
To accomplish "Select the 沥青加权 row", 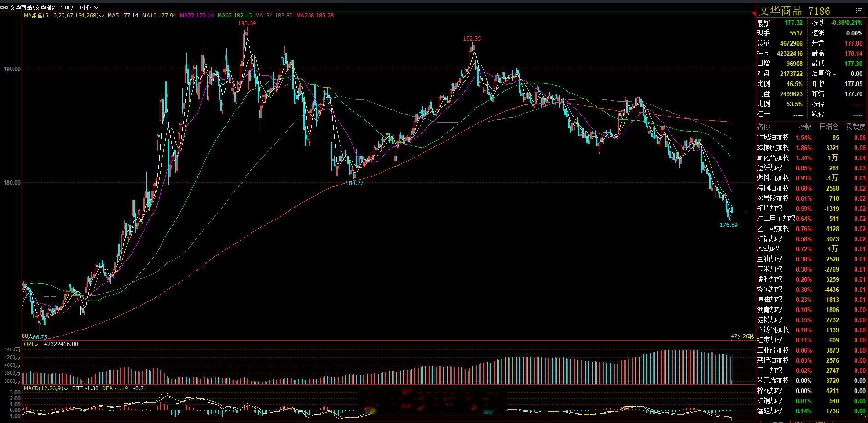I will [x=811, y=310].
